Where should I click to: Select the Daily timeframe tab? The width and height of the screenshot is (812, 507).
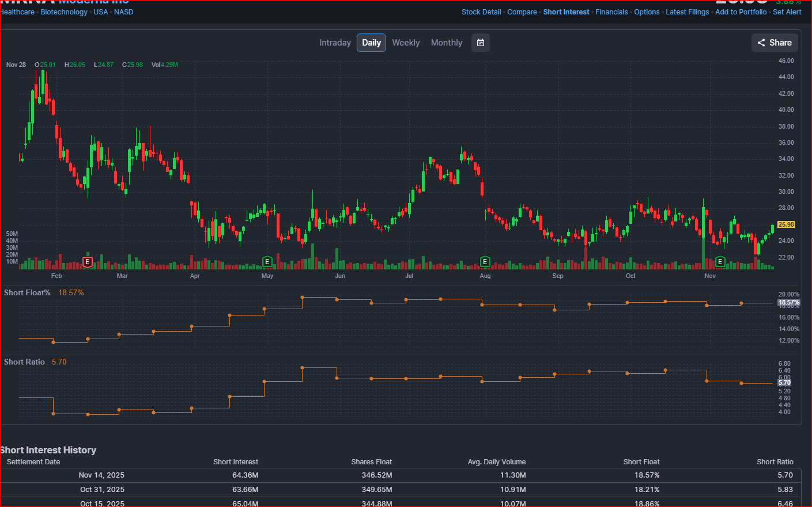371,43
